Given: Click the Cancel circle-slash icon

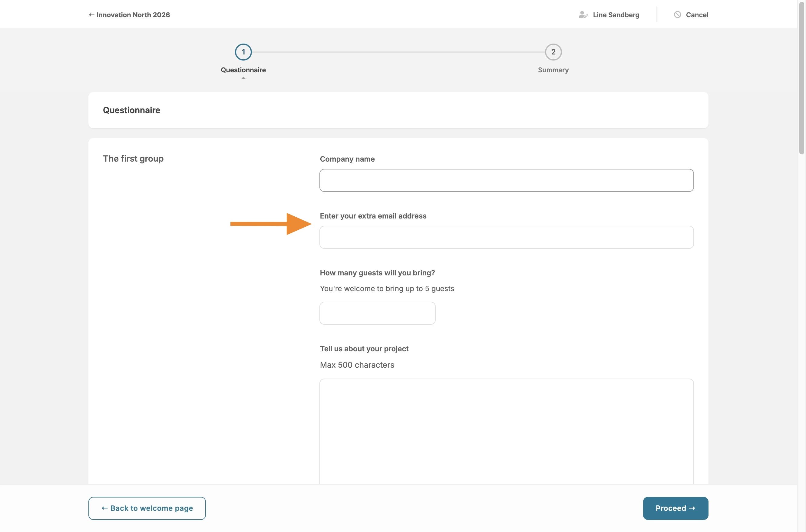Looking at the screenshot, I should click(x=677, y=15).
